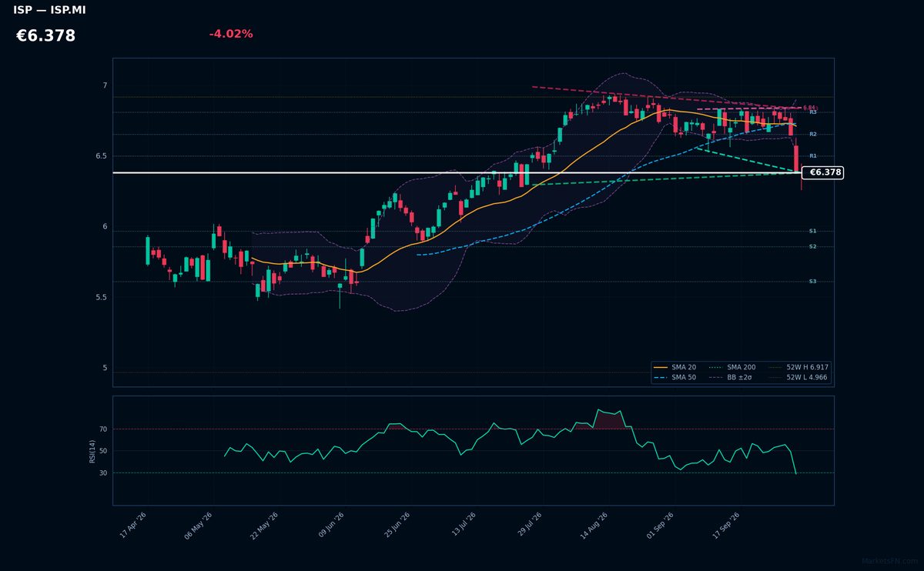This screenshot has width=924, height=571.
Task: Click the 17 Sep '26 date label
Action: pyautogui.click(x=727, y=526)
